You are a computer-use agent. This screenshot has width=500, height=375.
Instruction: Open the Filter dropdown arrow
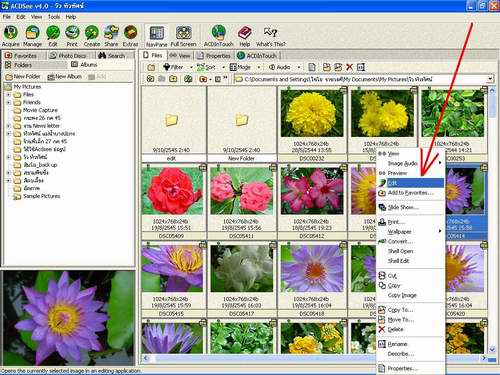click(191, 67)
